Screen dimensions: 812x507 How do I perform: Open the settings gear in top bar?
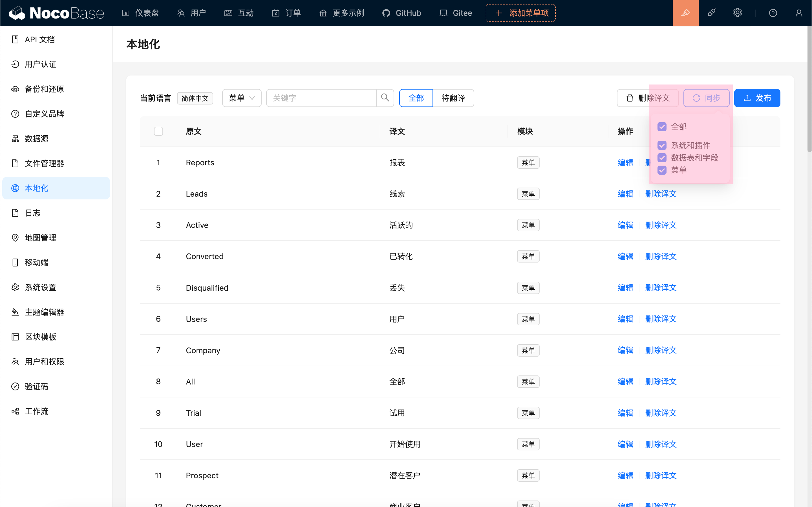(x=737, y=13)
